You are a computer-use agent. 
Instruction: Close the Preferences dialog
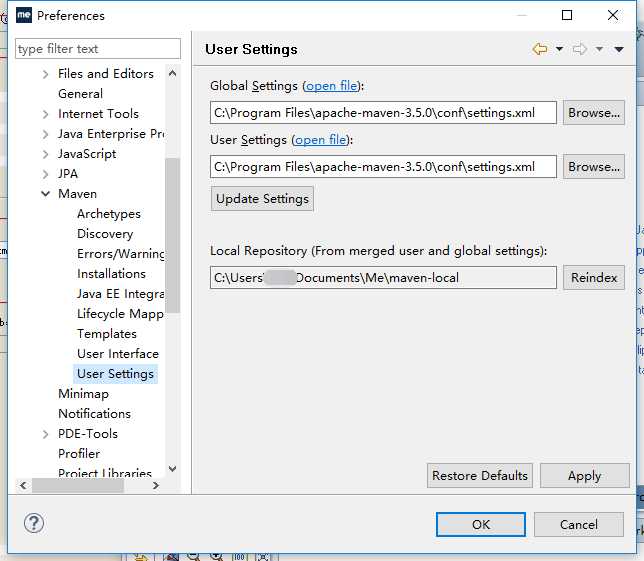tap(613, 15)
